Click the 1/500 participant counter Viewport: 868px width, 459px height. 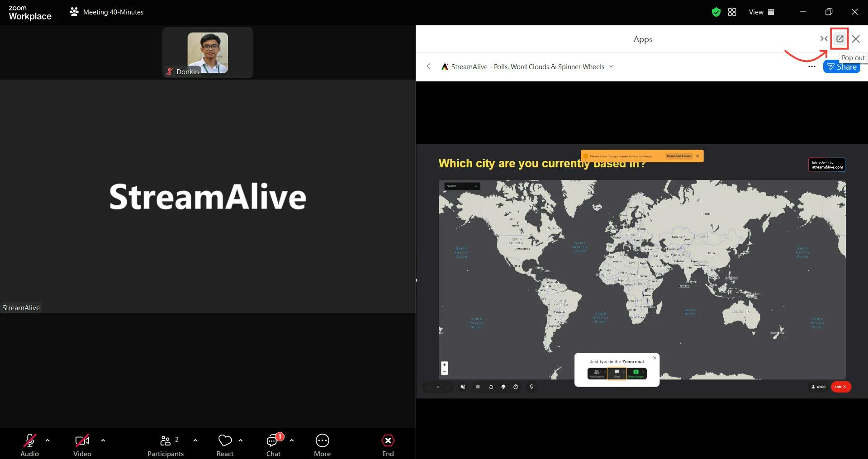(818, 387)
